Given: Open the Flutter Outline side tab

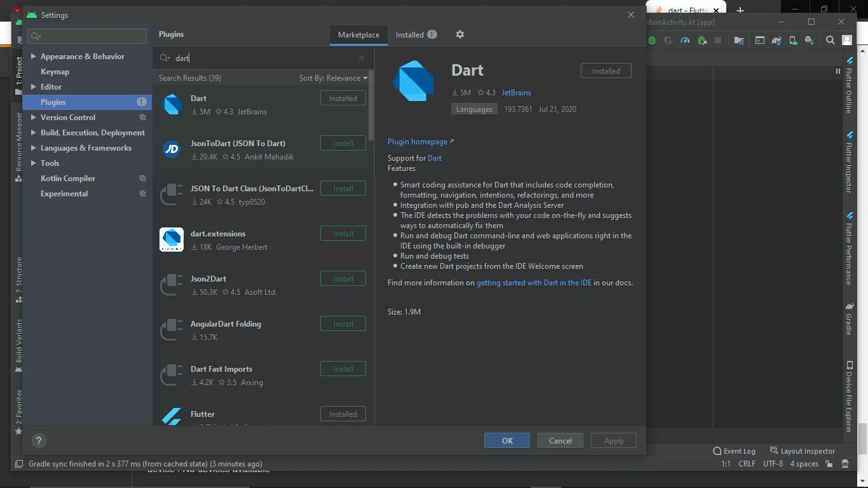Looking at the screenshot, I should [x=849, y=85].
